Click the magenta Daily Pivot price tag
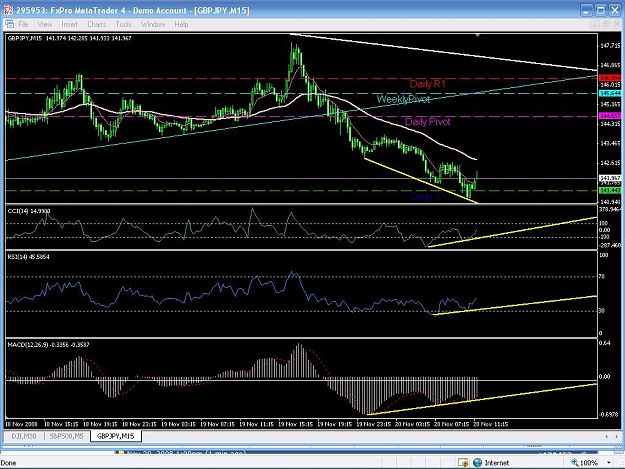 pyautogui.click(x=610, y=116)
